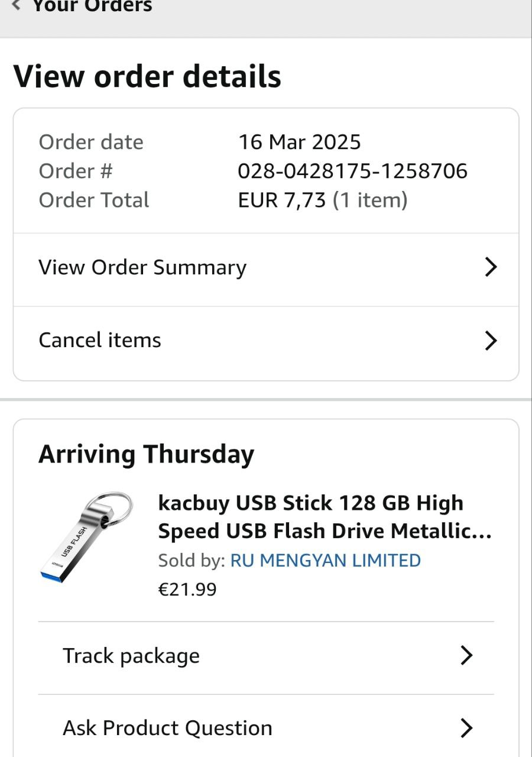Go back via the Your Orders header text
Viewport: 532px width, 757px height.
[x=92, y=6]
